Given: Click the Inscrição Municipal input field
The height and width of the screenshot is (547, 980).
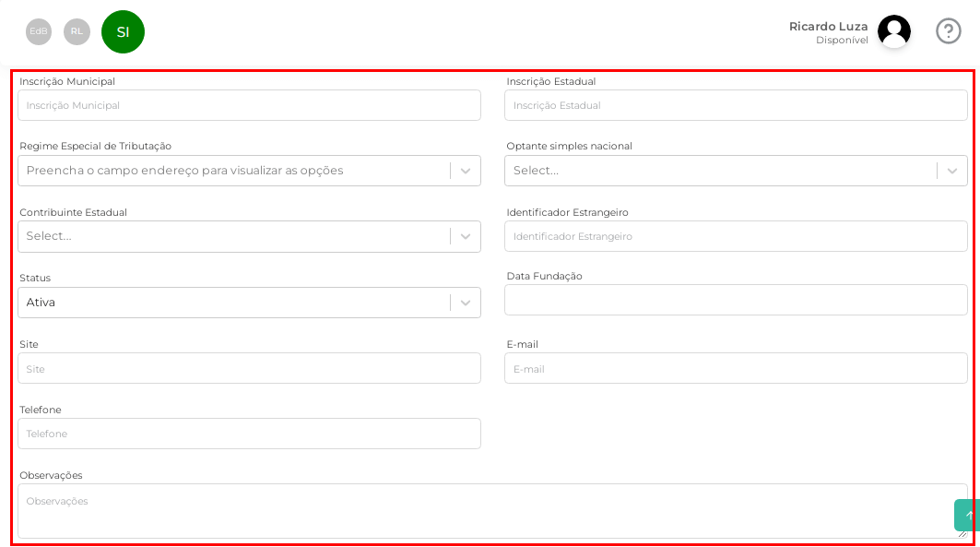Looking at the screenshot, I should pos(249,105).
